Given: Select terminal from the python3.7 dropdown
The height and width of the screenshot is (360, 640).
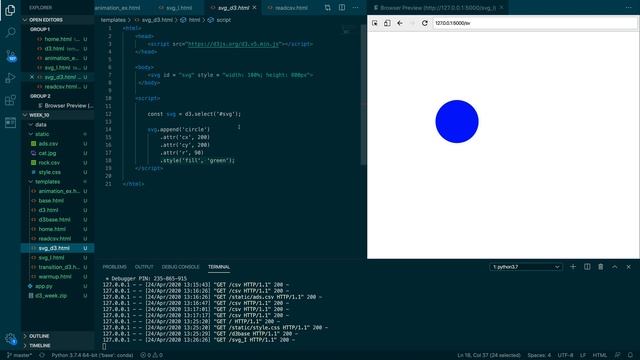Looking at the screenshot, I should 526,267.
